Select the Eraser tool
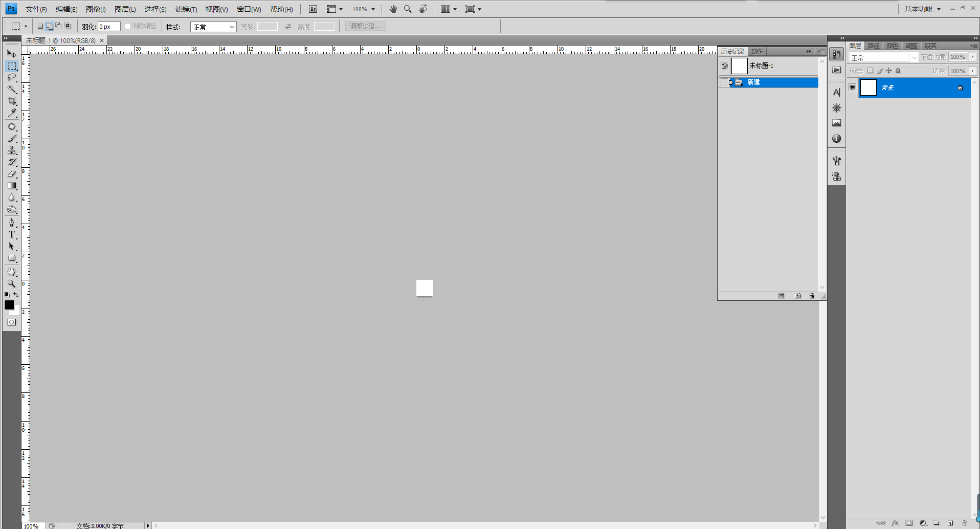This screenshot has height=529, width=980. click(12, 174)
